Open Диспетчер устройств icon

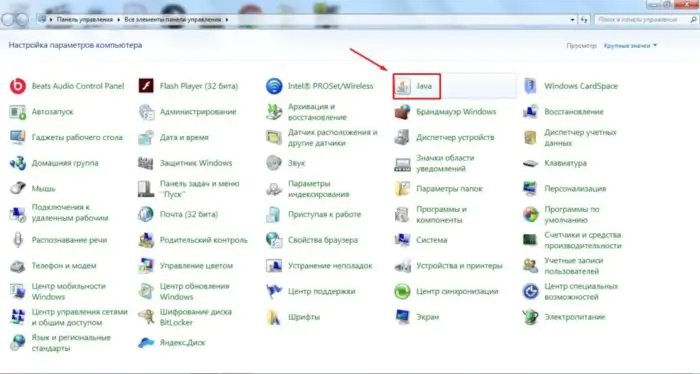402,137
